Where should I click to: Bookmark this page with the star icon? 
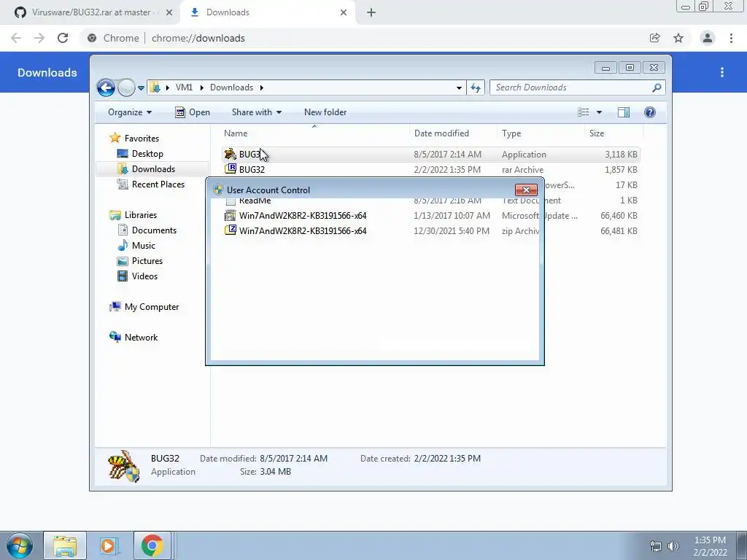678,38
